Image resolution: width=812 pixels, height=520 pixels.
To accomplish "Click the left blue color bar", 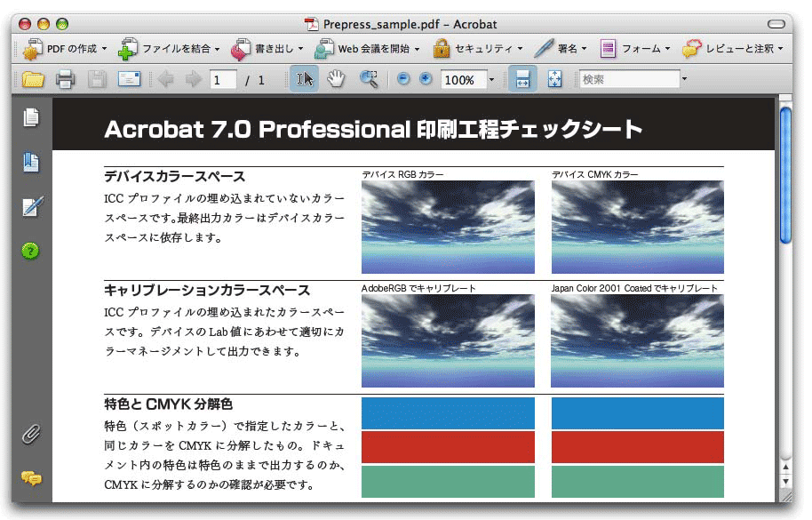I will pyautogui.click(x=448, y=413).
